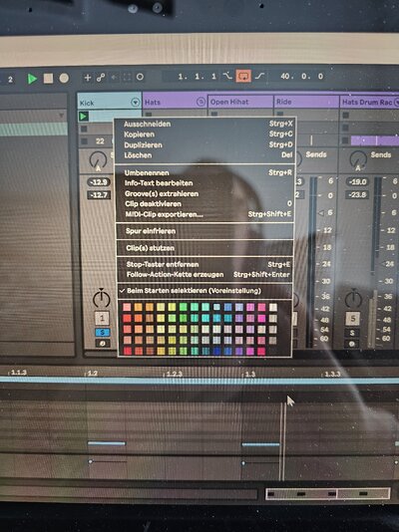Click the green Play button in transport
This screenshot has width=399, height=532.
[x=32, y=79]
